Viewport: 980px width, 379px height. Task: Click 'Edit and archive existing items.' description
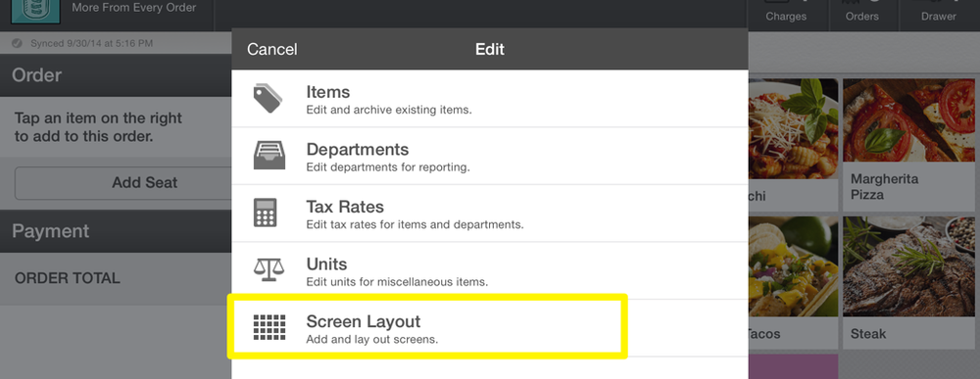(389, 111)
